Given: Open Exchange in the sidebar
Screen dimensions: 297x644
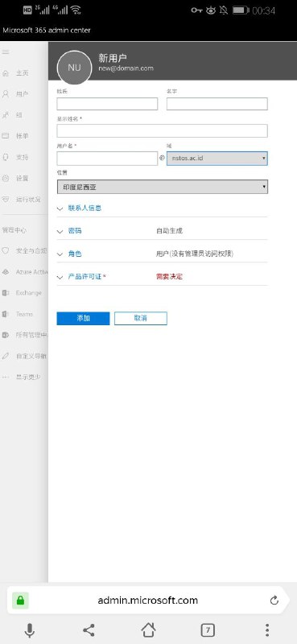Looking at the screenshot, I should click(29, 293).
